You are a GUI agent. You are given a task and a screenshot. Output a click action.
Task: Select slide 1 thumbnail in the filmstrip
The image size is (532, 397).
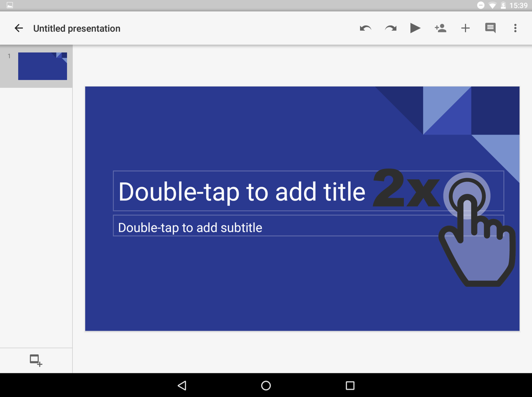tap(42, 66)
